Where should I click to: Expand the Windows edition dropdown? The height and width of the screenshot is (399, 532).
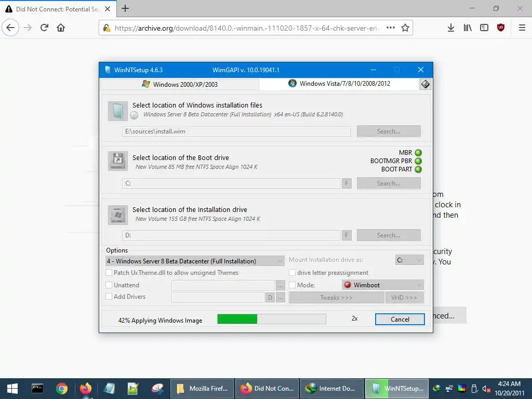(x=195, y=261)
